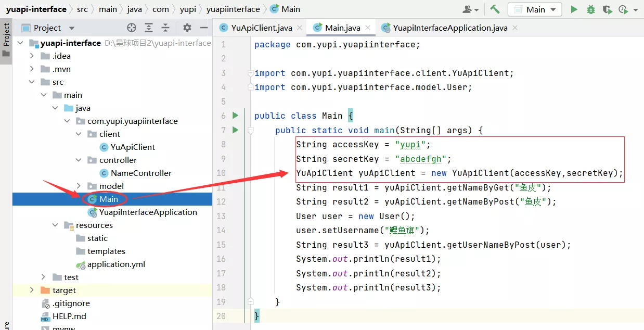
Task: Expand the model package arrow
Action: click(79, 186)
